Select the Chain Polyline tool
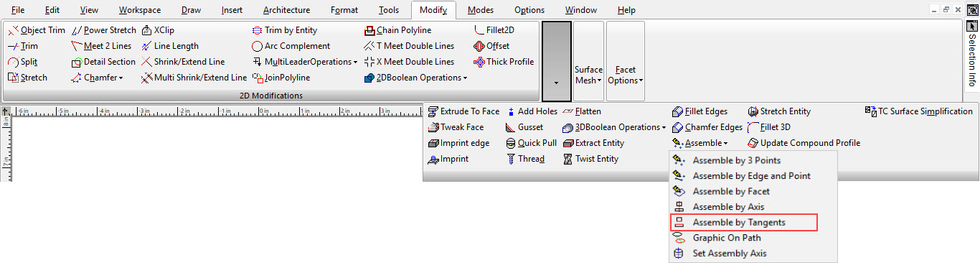This screenshot has width=980, height=263. 397,30
